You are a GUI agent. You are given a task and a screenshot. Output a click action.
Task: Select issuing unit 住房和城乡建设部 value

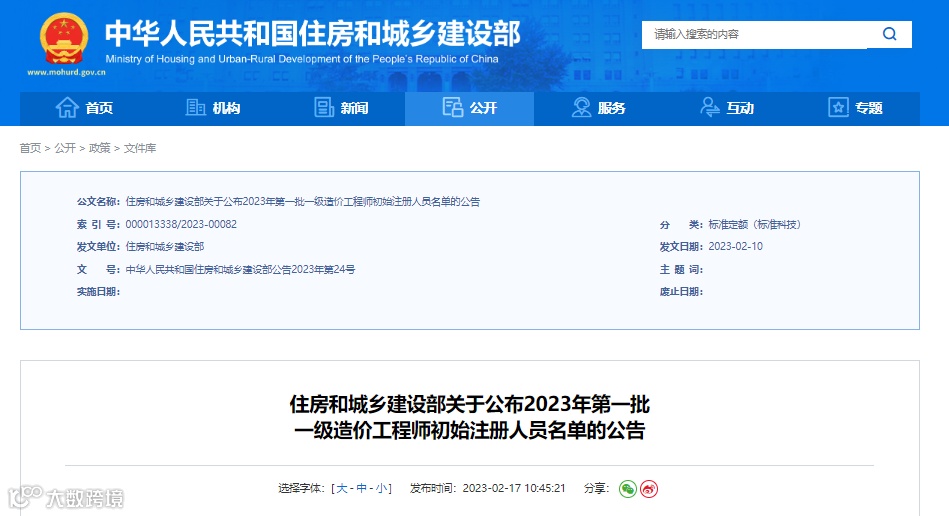click(x=165, y=246)
